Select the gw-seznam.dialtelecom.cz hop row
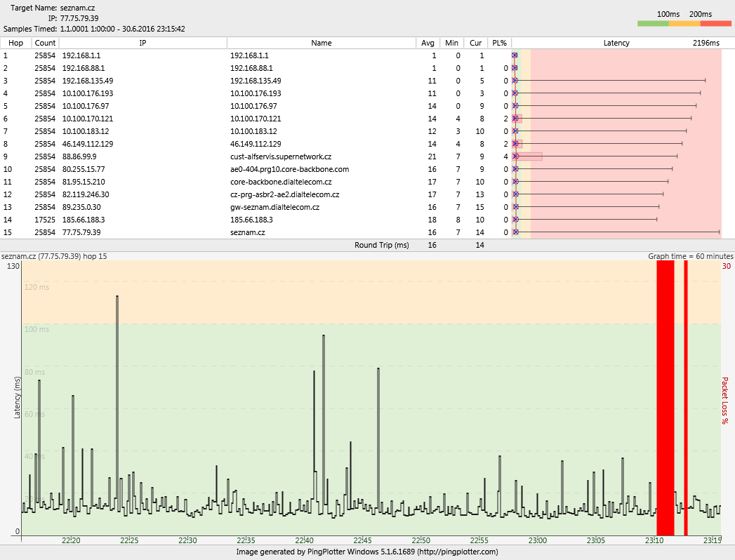This screenshot has width=735, height=560. point(274,206)
